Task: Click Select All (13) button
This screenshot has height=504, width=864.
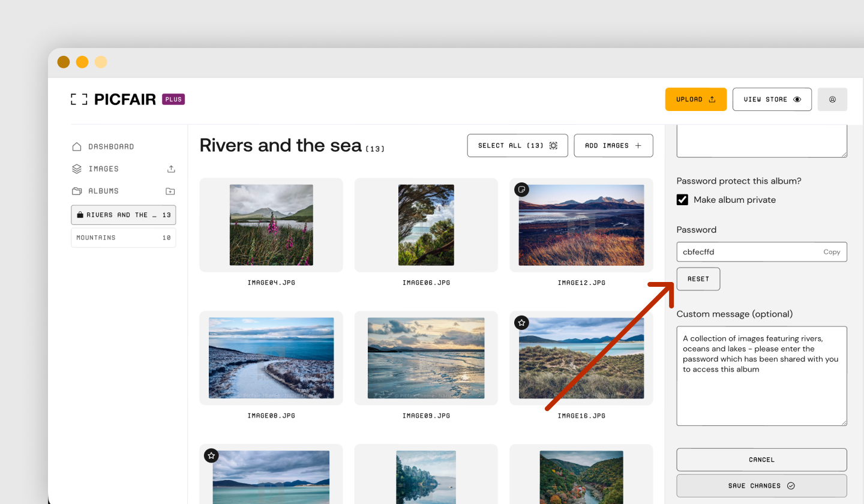Action: (x=518, y=146)
